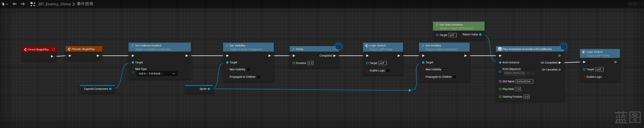Click second Set Visibility output exec pin
644x128 pixels.
coord(466,56)
